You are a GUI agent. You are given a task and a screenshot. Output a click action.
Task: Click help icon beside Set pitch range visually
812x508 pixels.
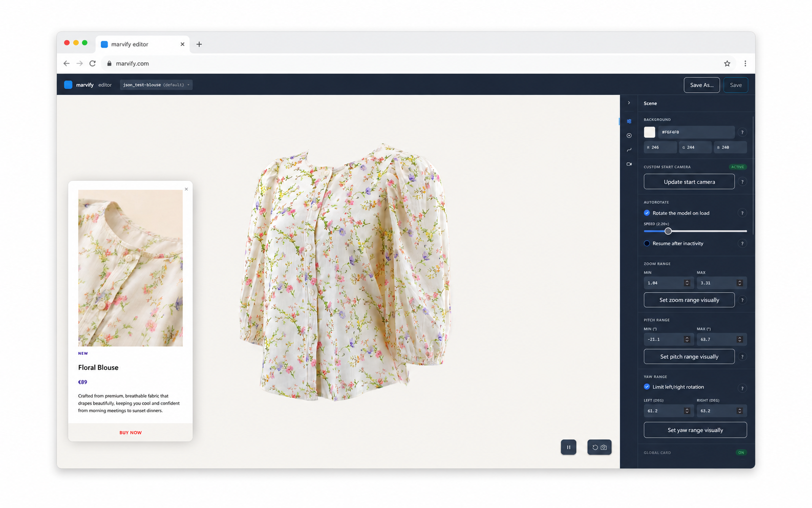tap(742, 357)
